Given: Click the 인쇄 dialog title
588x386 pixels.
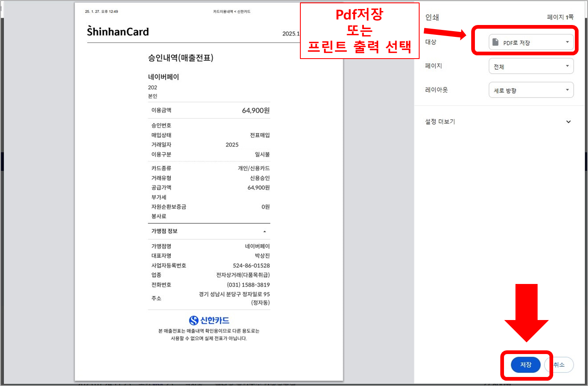Looking at the screenshot, I should pyautogui.click(x=432, y=17).
